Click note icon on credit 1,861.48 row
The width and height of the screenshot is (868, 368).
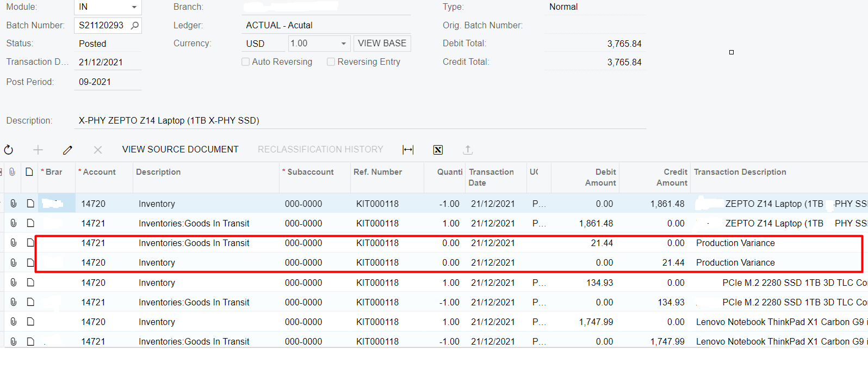pos(30,204)
